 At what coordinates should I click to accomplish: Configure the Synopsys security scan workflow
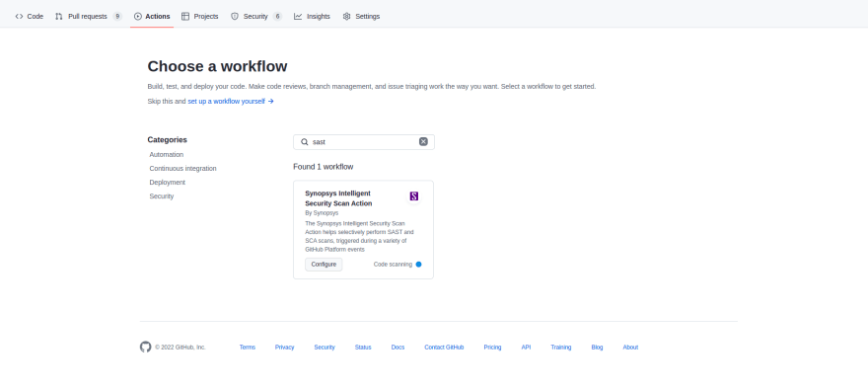[x=324, y=265]
